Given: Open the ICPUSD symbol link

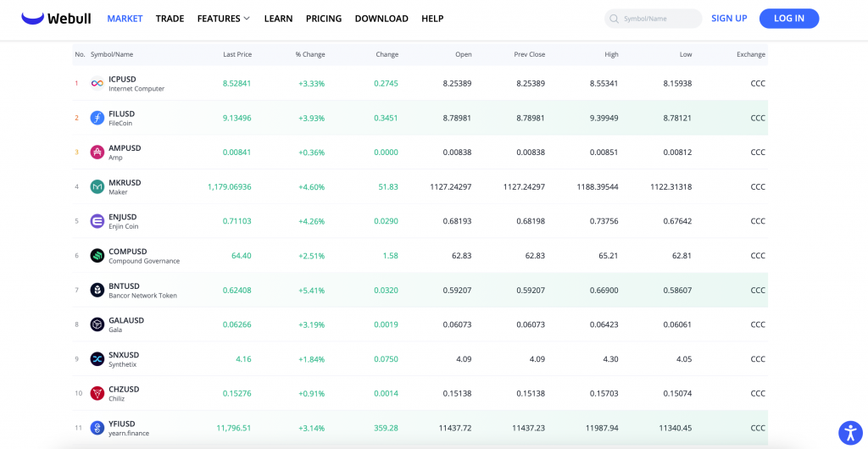Looking at the screenshot, I should [122, 79].
